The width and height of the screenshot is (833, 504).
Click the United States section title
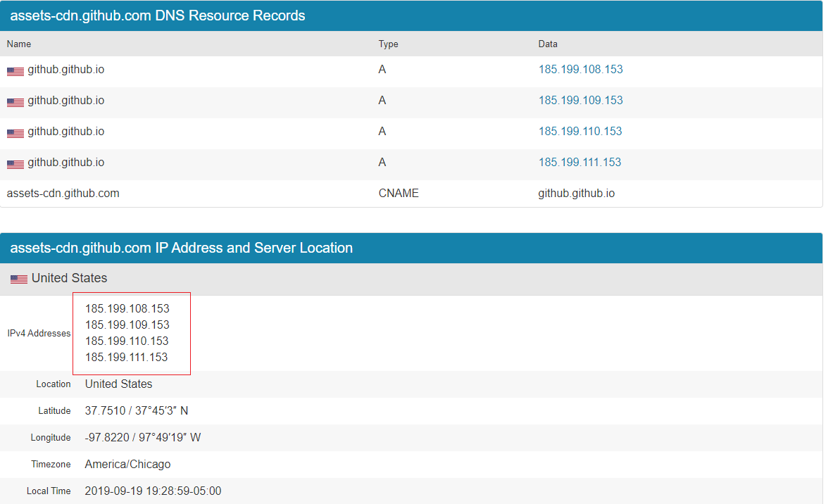pos(69,278)
